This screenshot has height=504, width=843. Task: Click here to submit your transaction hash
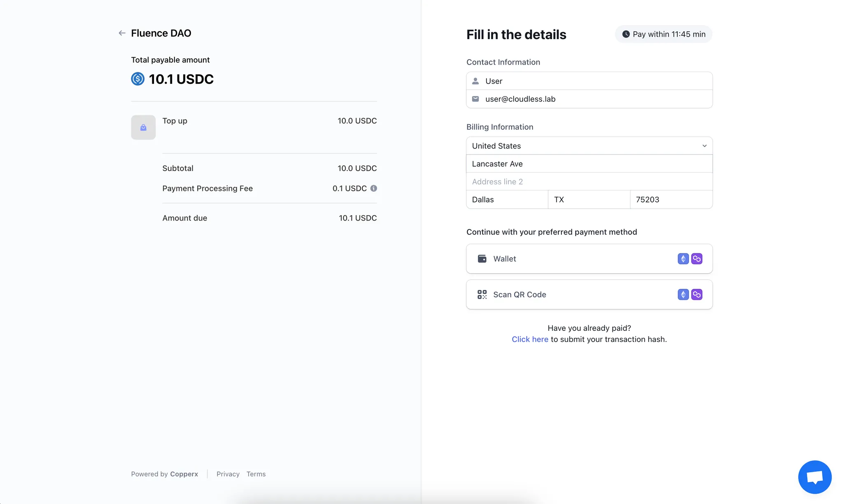(x=530, y=339)
